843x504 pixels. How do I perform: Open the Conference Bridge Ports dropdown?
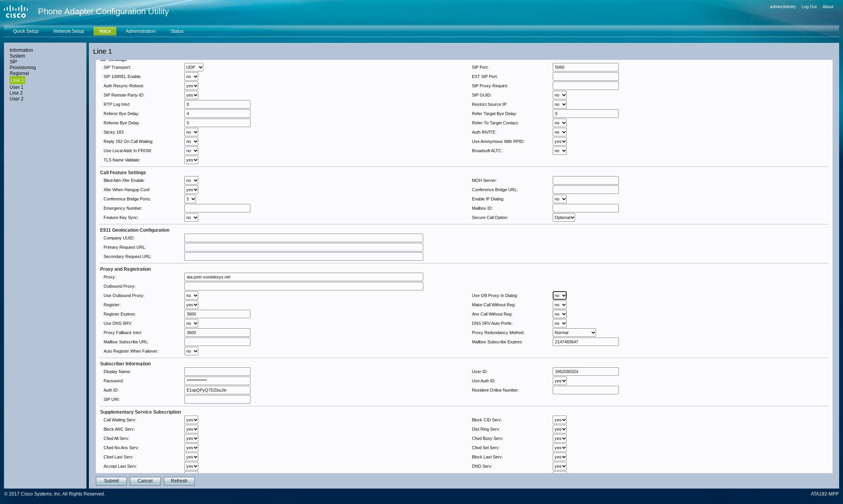coord(190,199)
